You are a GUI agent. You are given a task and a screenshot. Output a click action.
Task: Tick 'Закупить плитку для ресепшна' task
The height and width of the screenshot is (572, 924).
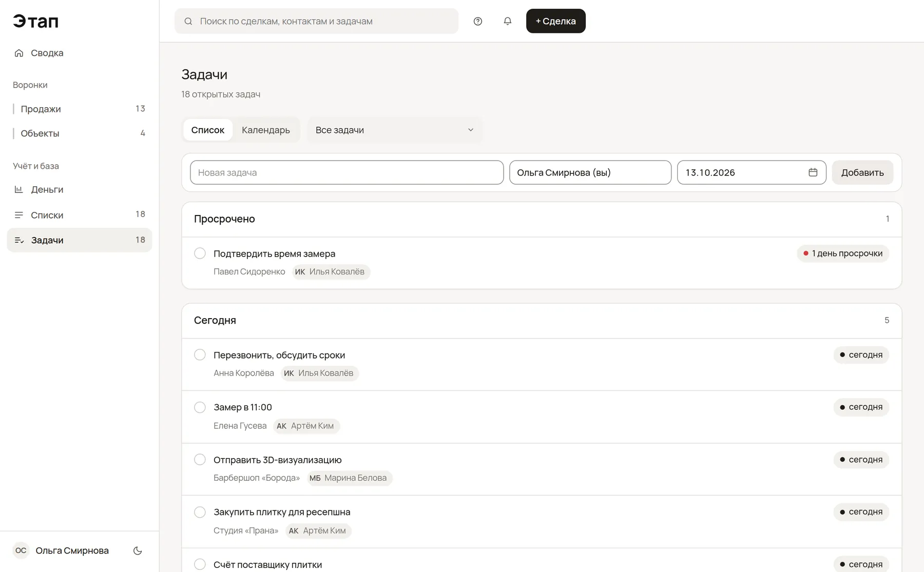[200, 512]
